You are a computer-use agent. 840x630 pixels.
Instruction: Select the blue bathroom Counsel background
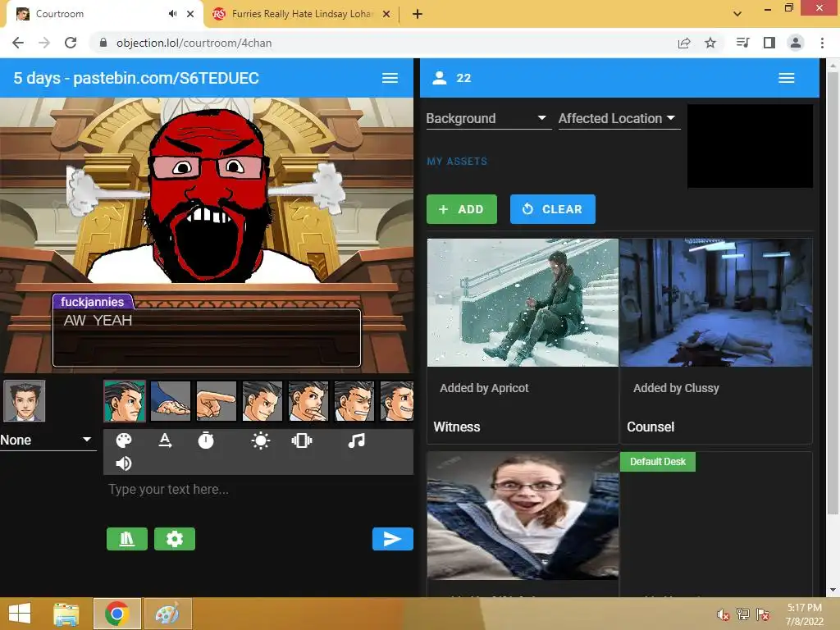click(x=716, y=303)
